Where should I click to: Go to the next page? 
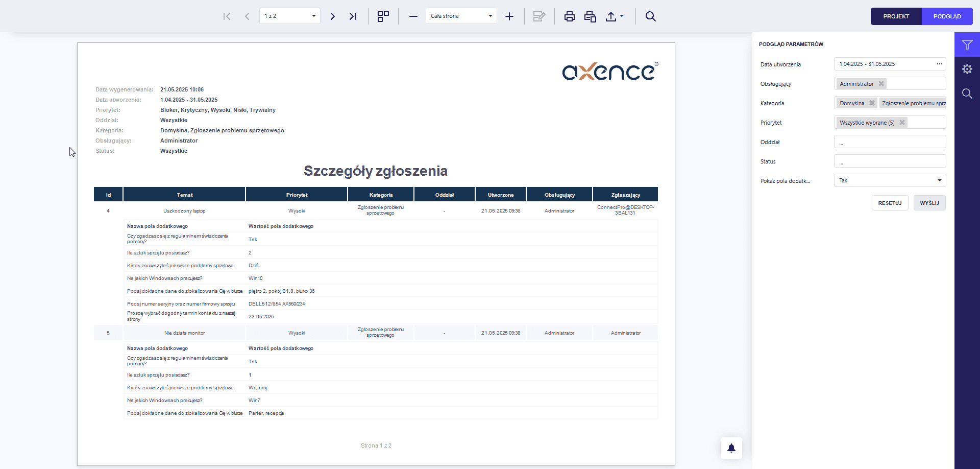click(333, 16)
